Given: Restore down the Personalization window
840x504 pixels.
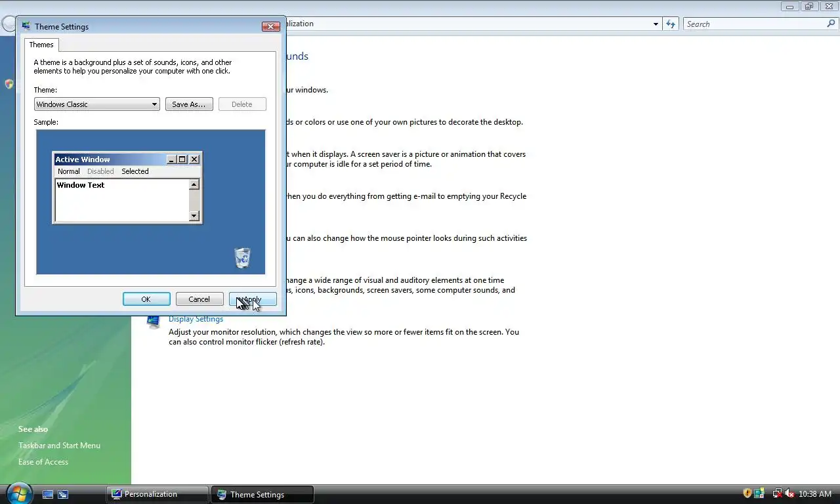Looking at the screenshot, I should click(x=809, y=7).
